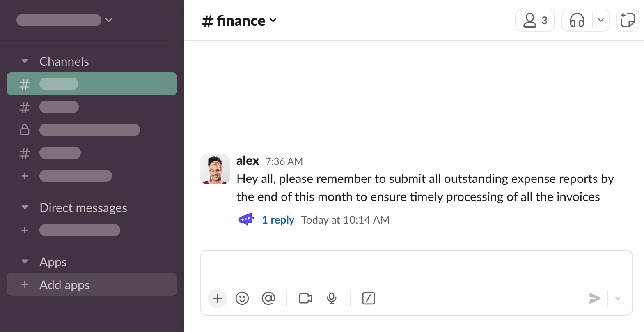Click Add apps in sidebar
Screen dimensions: 644x332
(64, 285)
